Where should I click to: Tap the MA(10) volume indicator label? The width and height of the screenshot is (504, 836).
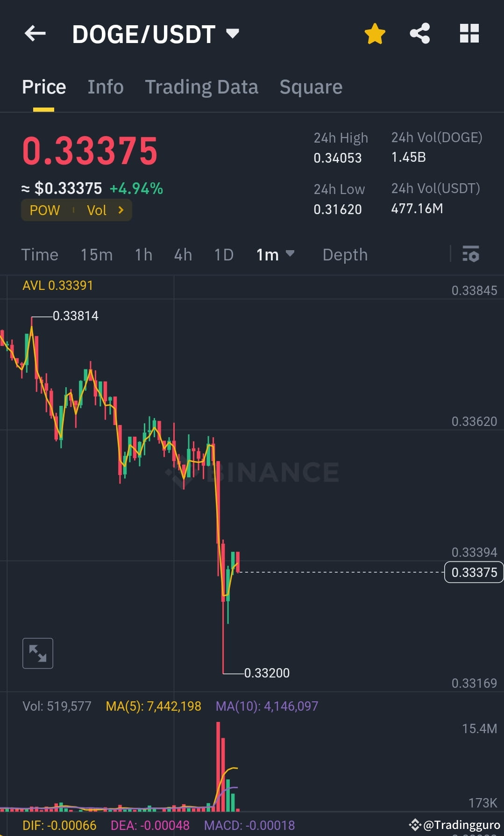pyautogui.click(x=267, y=706)
